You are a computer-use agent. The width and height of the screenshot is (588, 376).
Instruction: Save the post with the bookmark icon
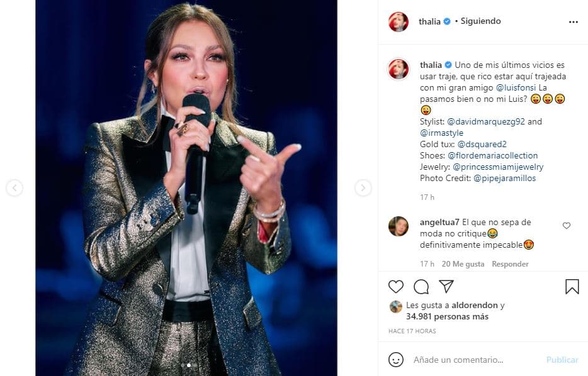click(572, 286)
